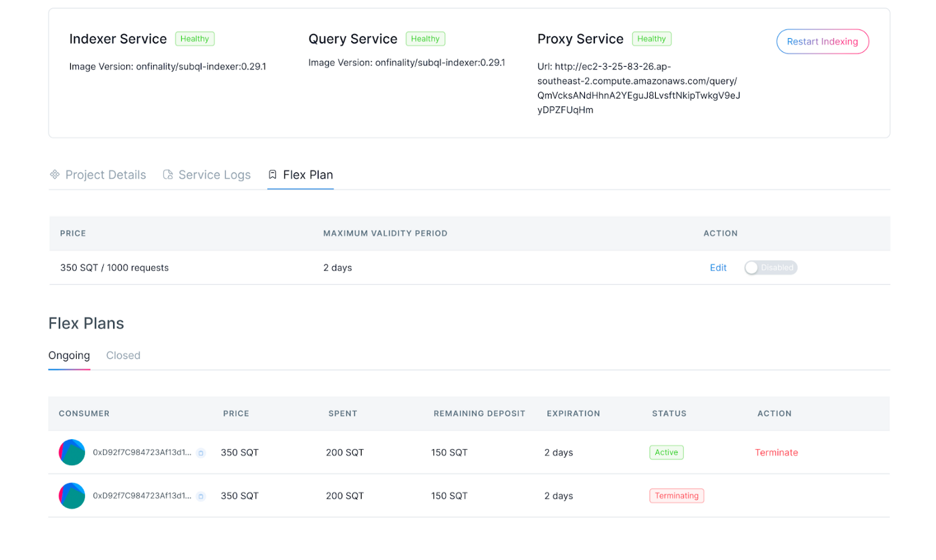The width and height of the screenshot is (936, 560).
Task: Switch to the Closed flex plans tab
Action: coord(123,355)
